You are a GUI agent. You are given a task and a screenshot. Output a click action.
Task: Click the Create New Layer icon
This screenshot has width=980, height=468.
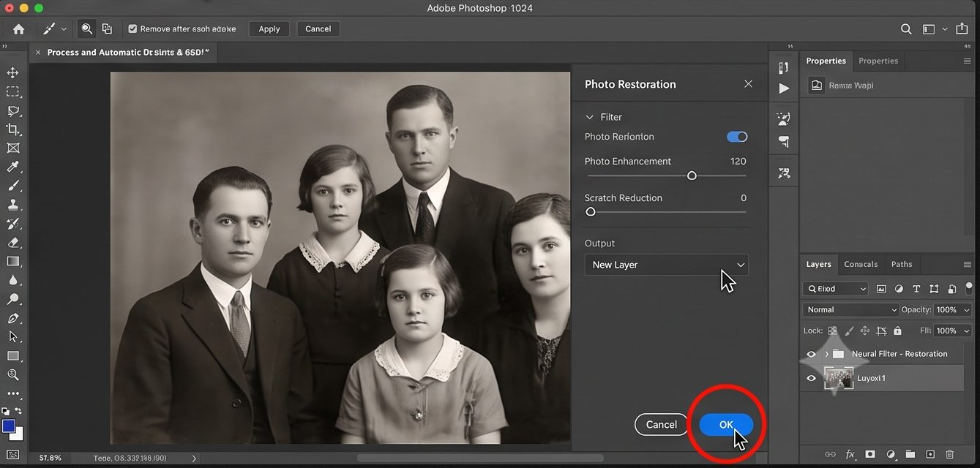coord(930,455)
